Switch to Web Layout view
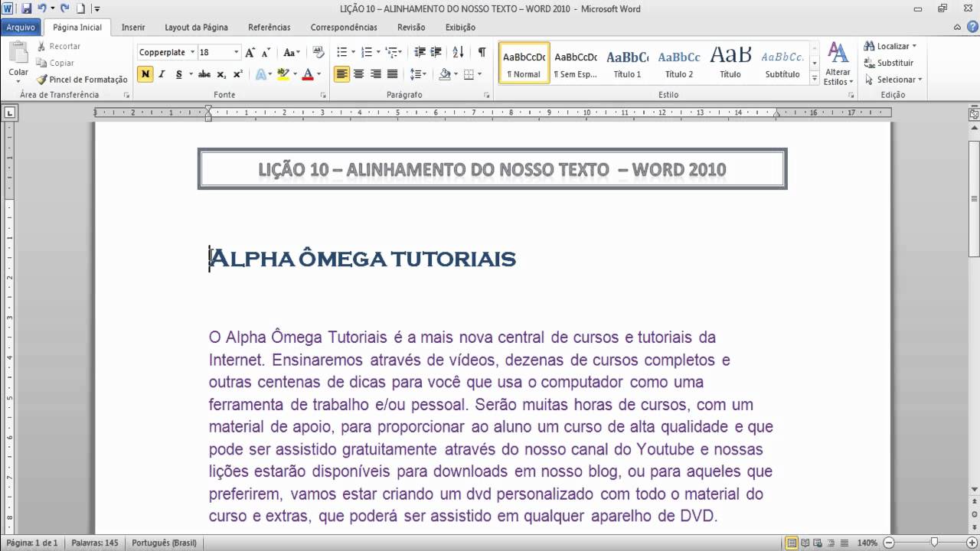 (818, 543)
